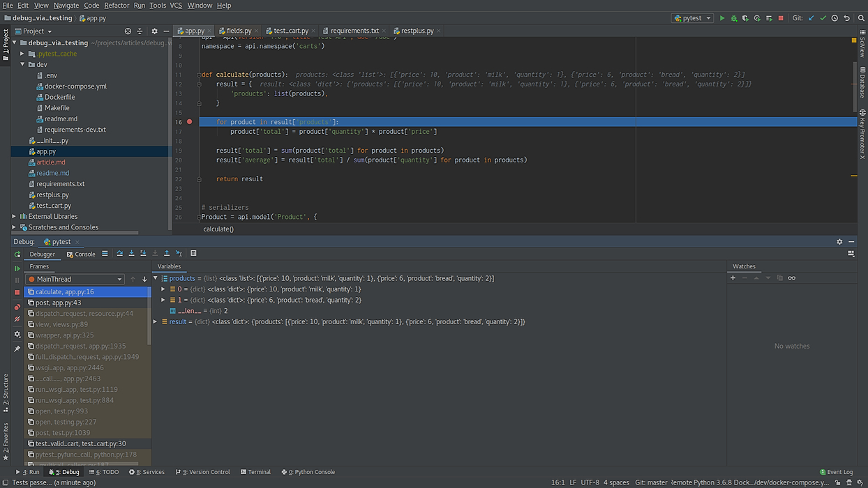Open the Database side panel
This screenshot has width=868, height=488.
click(862, 82)
